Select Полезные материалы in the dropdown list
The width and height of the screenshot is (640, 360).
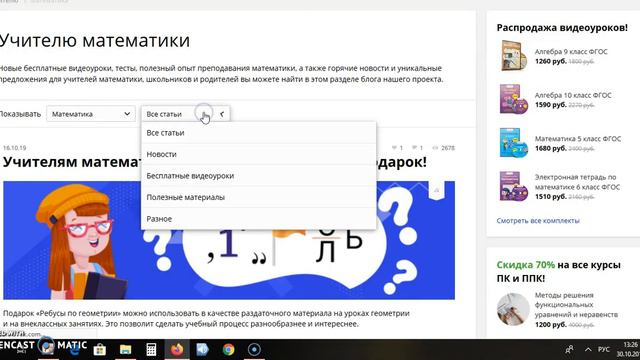tap(258, 197)
